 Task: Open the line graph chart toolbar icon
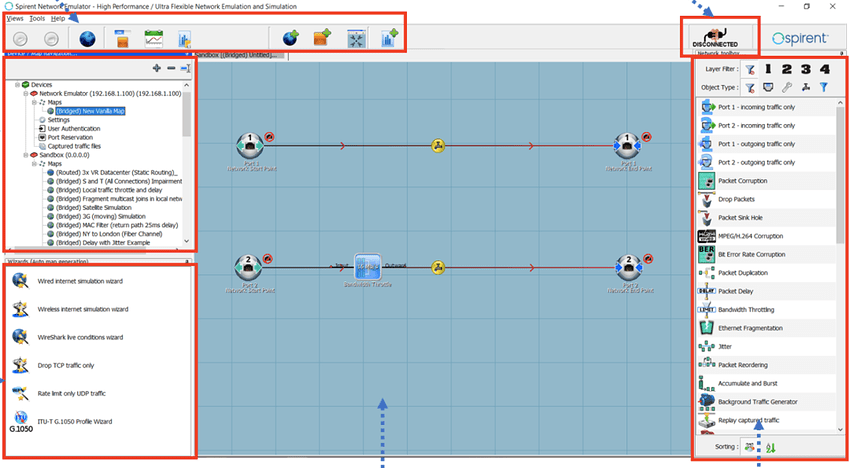[x=153, y=39]
